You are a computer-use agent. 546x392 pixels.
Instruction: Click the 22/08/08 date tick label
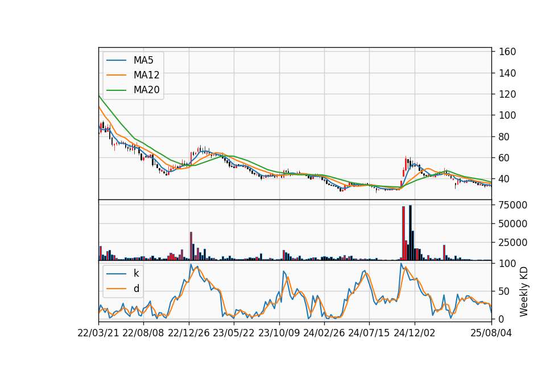pyautogui.click(x=143, y=333)
